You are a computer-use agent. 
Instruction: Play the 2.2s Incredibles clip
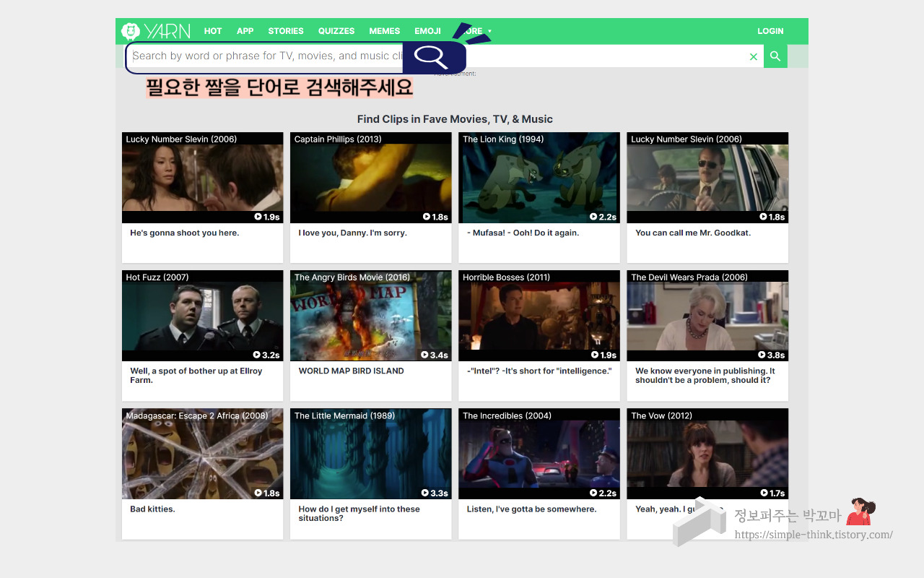click(603, 493)
